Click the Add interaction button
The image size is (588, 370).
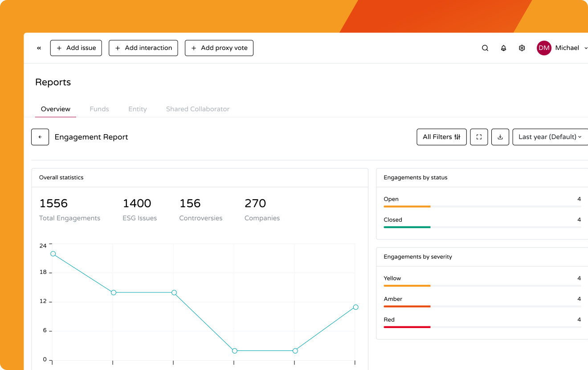pos(143,48)
